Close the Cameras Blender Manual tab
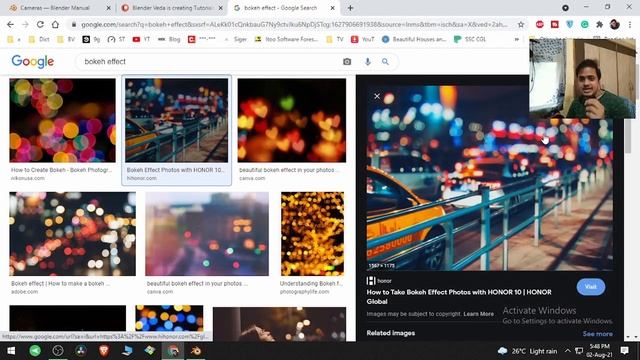The width and height of the screenshot is (640, 360). click(x=108, y=8)
